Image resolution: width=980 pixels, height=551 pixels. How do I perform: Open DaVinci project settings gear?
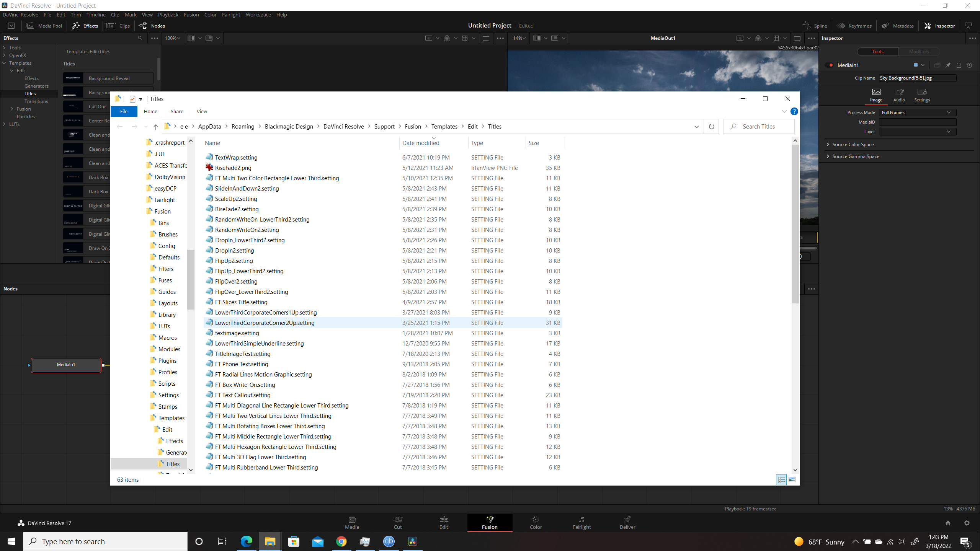coord(967,523)
